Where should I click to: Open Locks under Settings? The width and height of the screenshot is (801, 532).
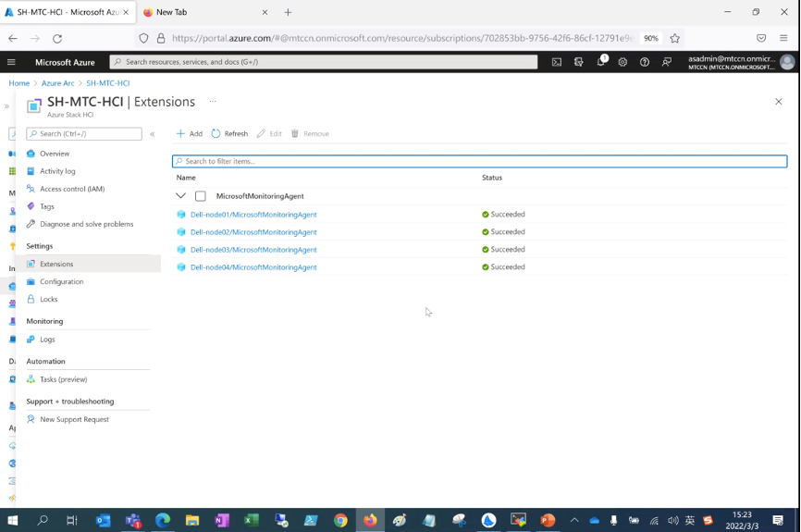pyautogui.click(x=48, y=299)
